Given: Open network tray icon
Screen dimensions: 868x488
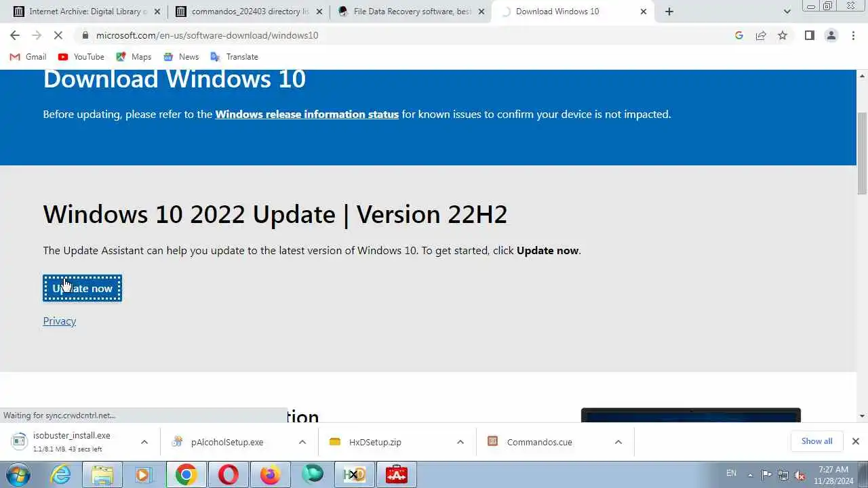Looking at the screenshot, I should pos(783,474).
